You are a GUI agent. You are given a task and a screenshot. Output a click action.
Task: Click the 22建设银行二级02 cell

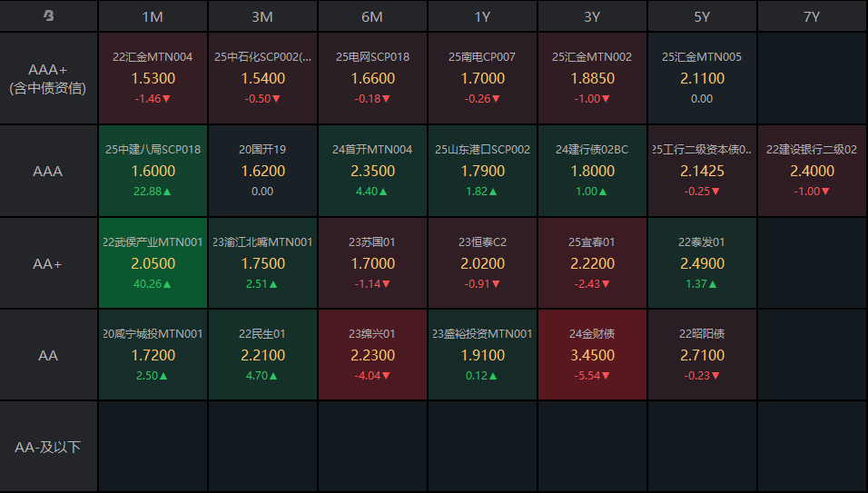(812, 171)
